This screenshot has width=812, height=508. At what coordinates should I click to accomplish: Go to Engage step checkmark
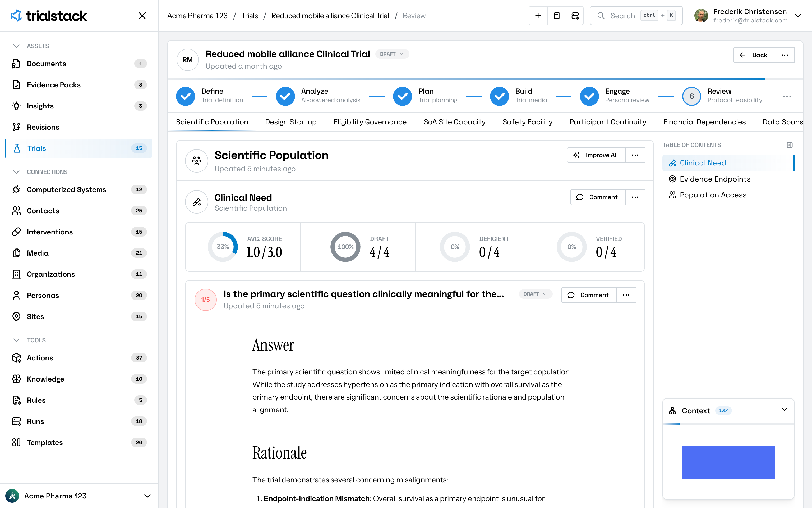point(589,96)
